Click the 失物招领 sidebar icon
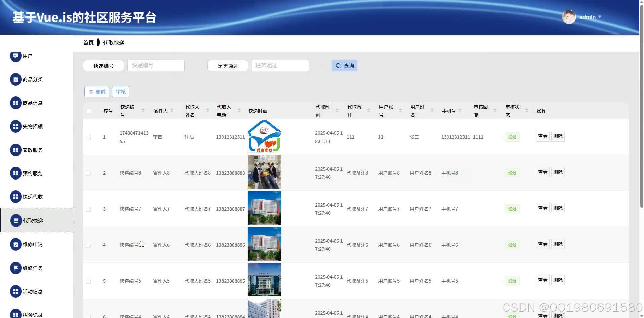The width and height of the screenshot is (644, 318). 16,126
